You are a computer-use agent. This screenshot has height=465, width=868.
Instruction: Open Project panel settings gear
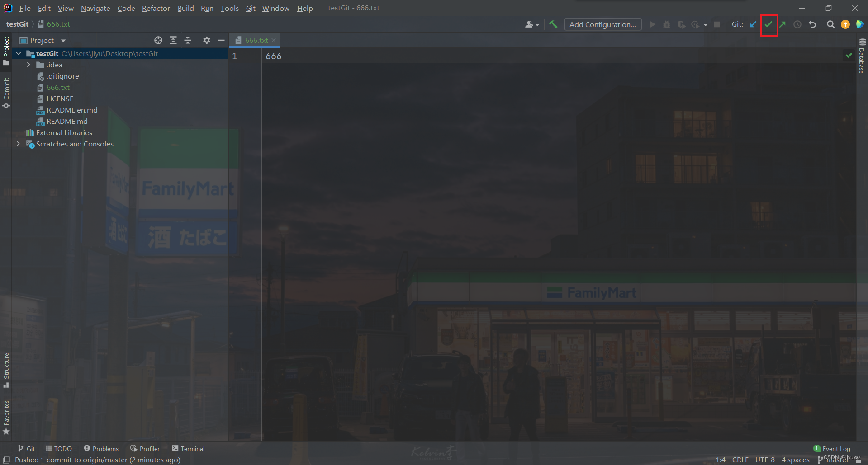[x=207, y=40]
